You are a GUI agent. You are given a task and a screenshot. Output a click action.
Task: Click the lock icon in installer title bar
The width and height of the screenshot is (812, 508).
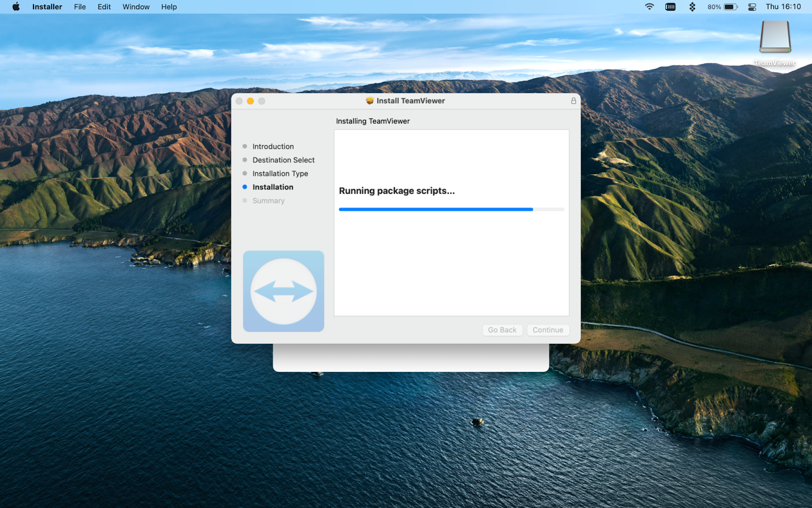573,101
